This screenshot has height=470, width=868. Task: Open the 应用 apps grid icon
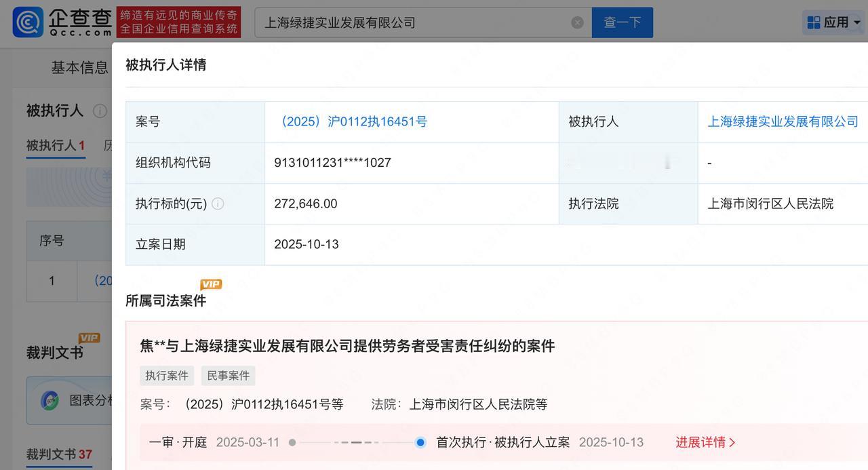[x=813, y=22]
